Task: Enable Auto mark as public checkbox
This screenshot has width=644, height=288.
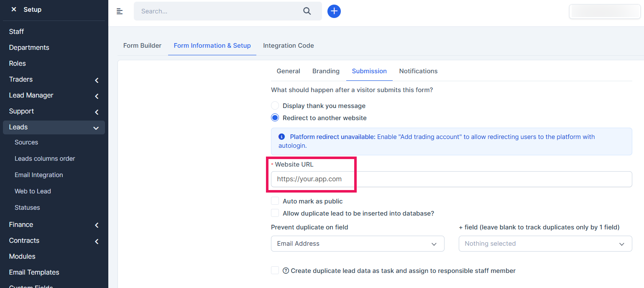Action: tap(275, 201)
